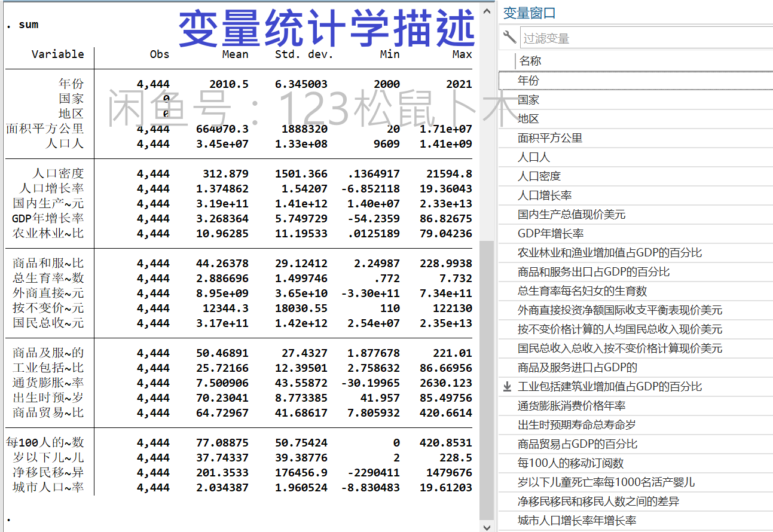Image resolution: width=773 pixels, height=532 pixels.
Task: Select variable 国内生产总值现价美元
Action: pyautogui.click(x=635, y=215)
